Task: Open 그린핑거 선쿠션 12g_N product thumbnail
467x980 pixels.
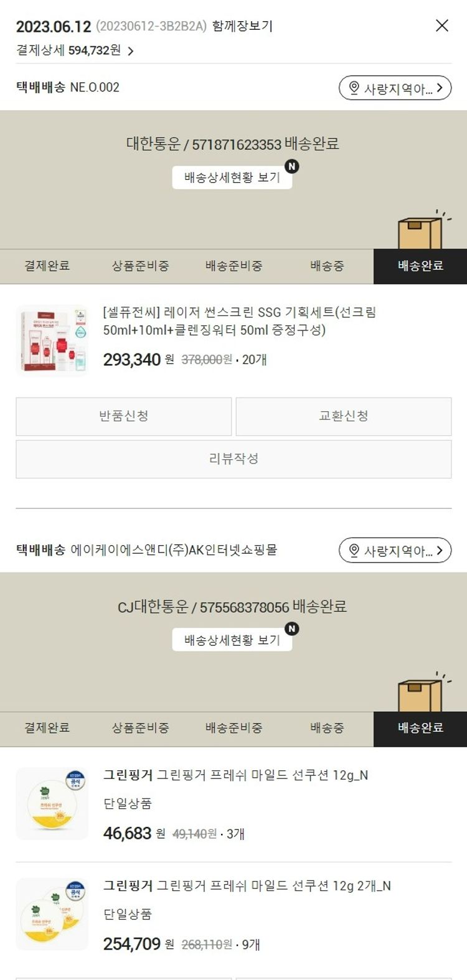Action: click(52, 803)
